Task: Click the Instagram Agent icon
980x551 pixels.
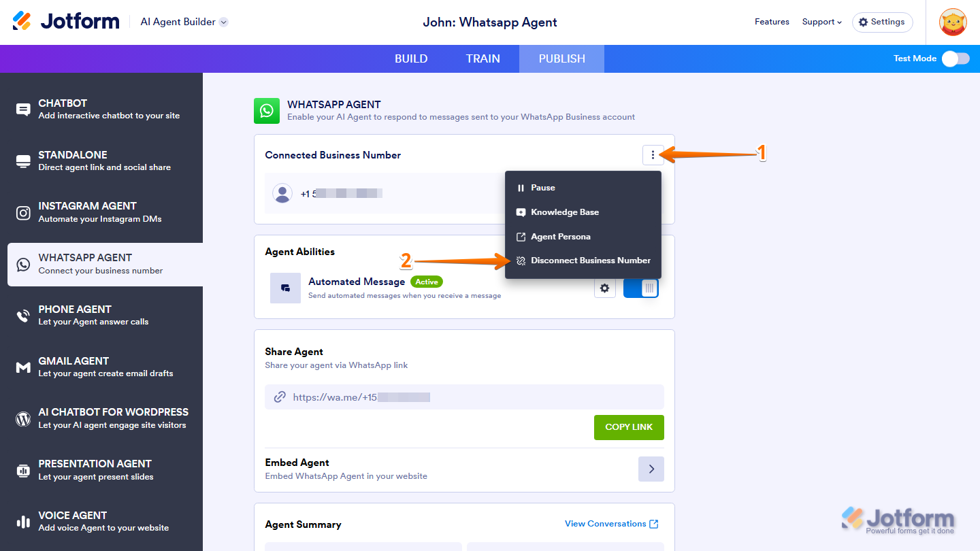Action: click(x=23, y=213)
